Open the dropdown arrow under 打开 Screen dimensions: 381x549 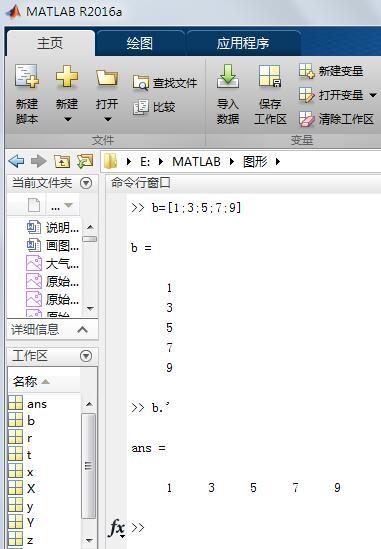tap(108, 119)
